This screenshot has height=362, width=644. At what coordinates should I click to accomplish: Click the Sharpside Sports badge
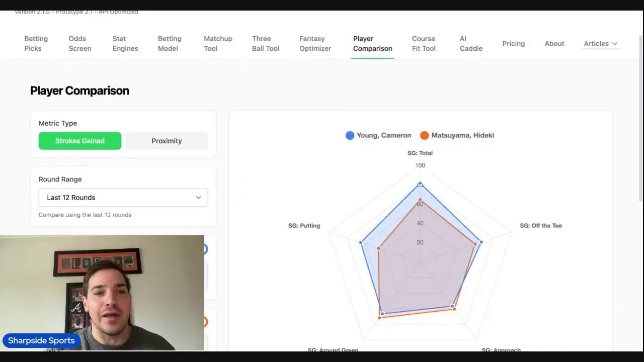(x=41, y=340)
